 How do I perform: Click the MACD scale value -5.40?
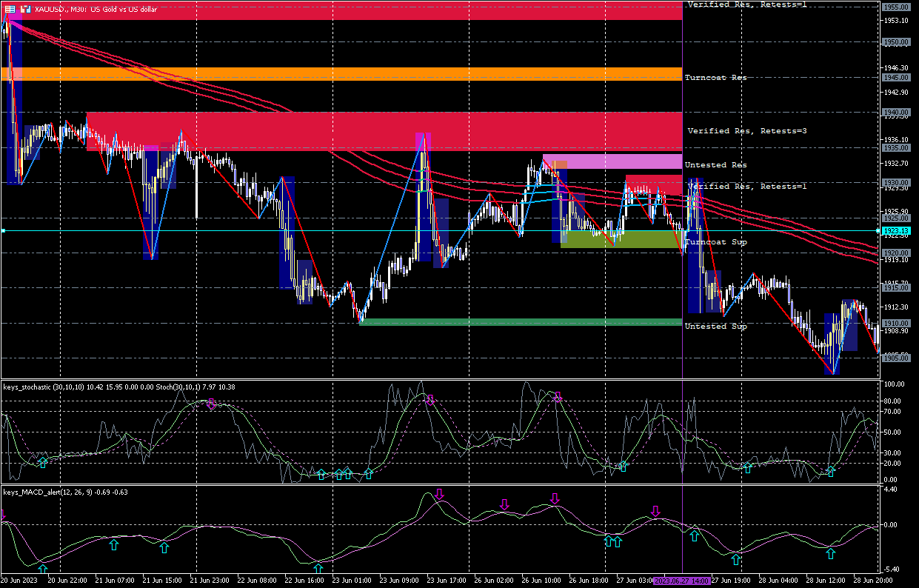tap(892, 569)
